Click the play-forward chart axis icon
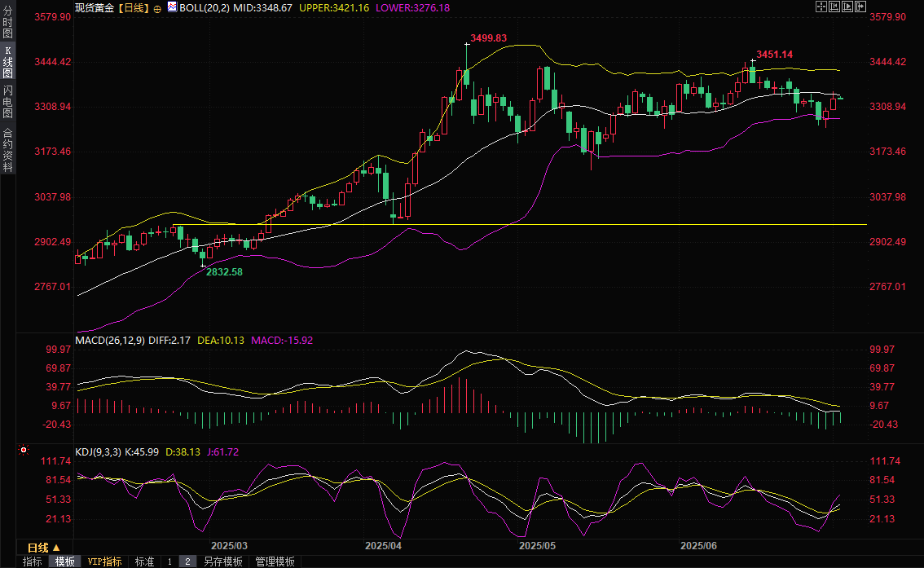The width and height of the screenshot is (924, 568). point(847,7)
